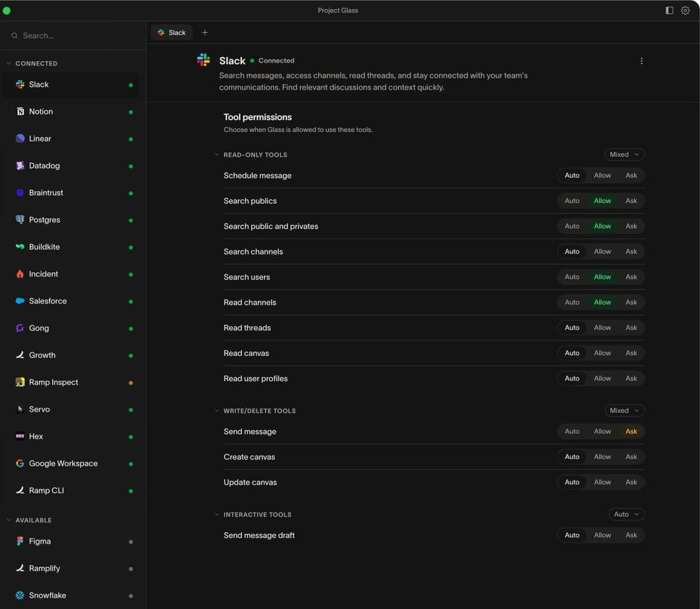The width and height of the screenshot is (700, 609).
Task: Click the Slack icon in the sidebar
Action: pos(20,84)
